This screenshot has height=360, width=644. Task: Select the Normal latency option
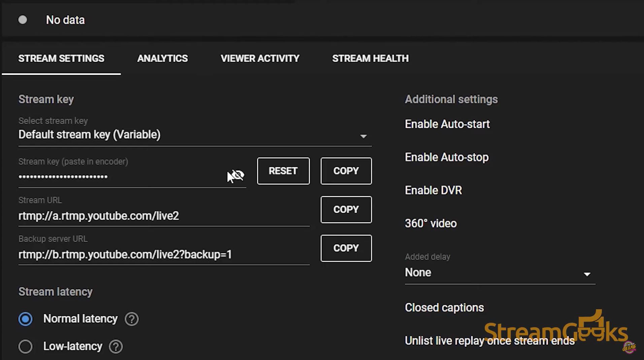tap(25, 319)
